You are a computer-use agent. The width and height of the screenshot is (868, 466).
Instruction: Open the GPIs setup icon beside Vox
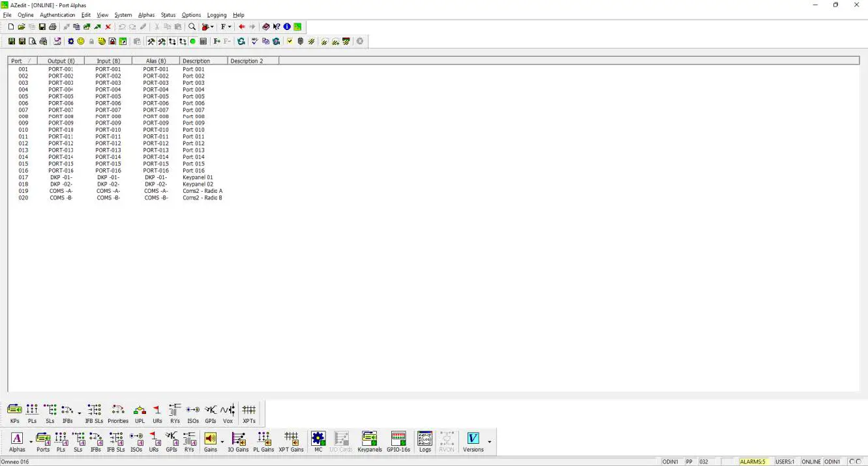211,413
